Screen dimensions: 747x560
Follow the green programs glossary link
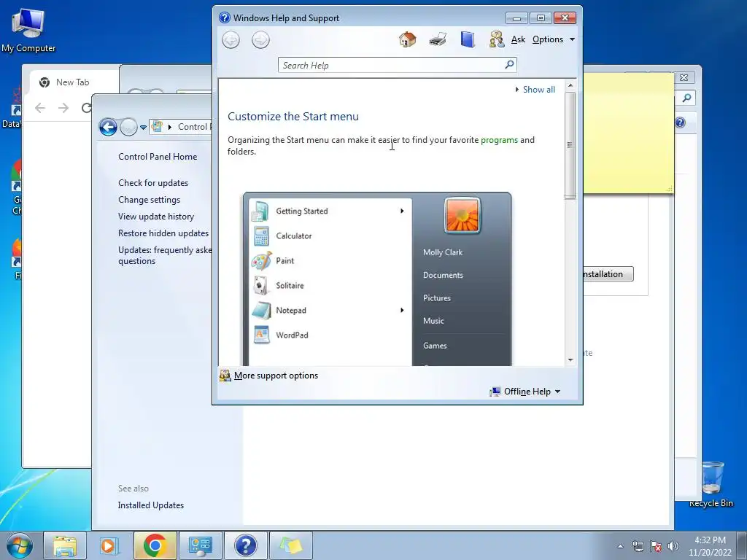(x=499, y=140)
